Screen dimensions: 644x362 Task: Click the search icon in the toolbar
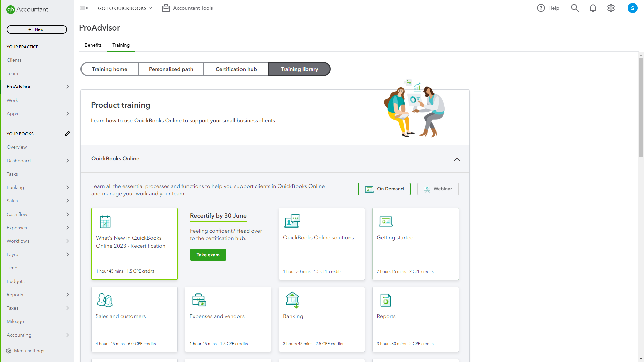(x=574, y=8)
